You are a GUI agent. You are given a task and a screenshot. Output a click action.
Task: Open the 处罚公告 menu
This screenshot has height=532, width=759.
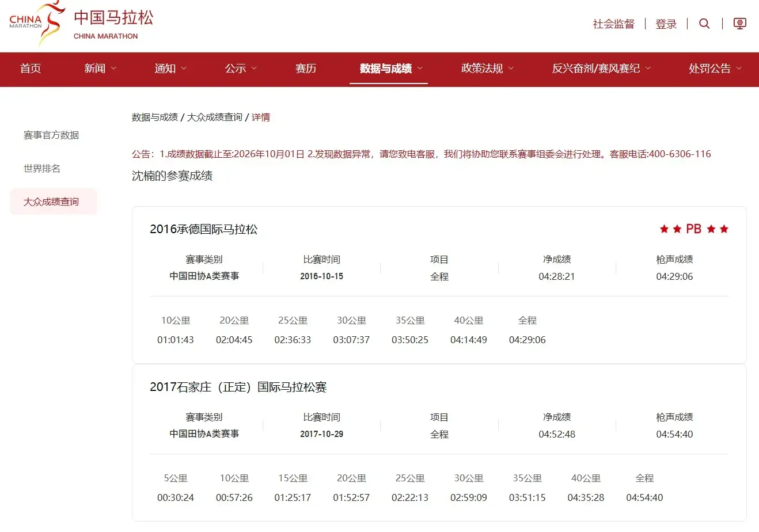click(715, 69)
